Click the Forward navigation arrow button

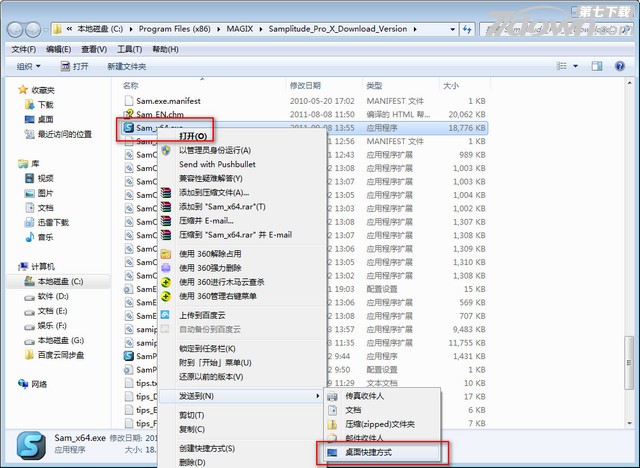tap(33, 29)
